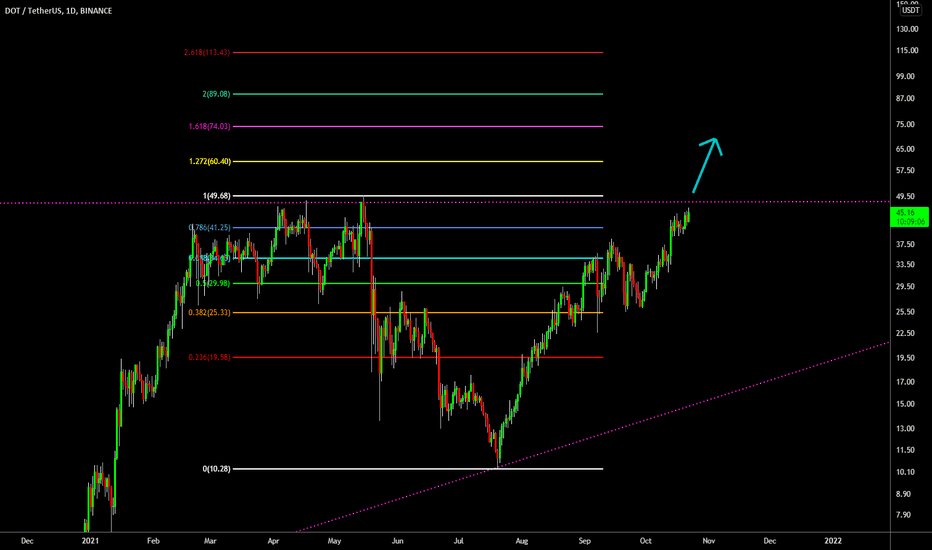Select the 1.272(60.40) Fibonacci label

[210, 161]
